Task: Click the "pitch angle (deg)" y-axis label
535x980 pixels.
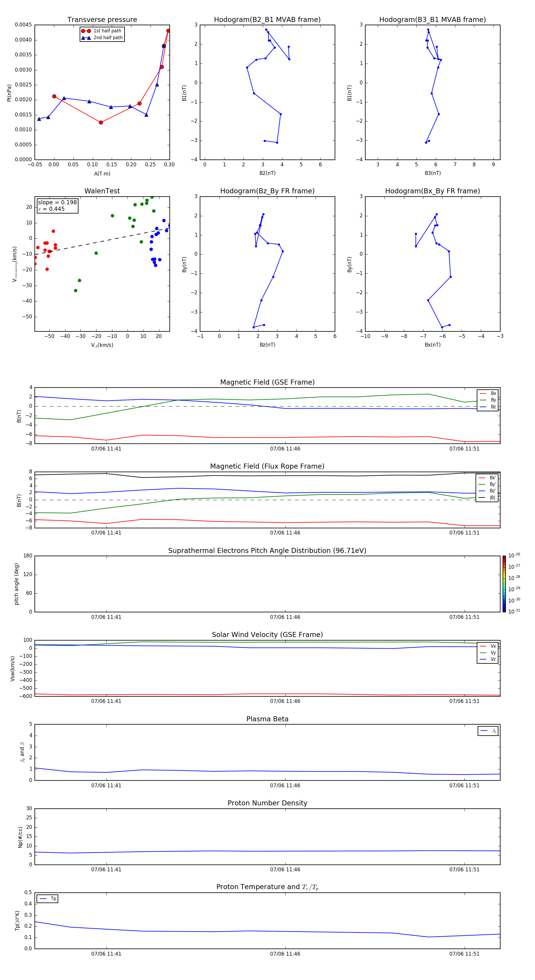Action: tap(16, 584)
